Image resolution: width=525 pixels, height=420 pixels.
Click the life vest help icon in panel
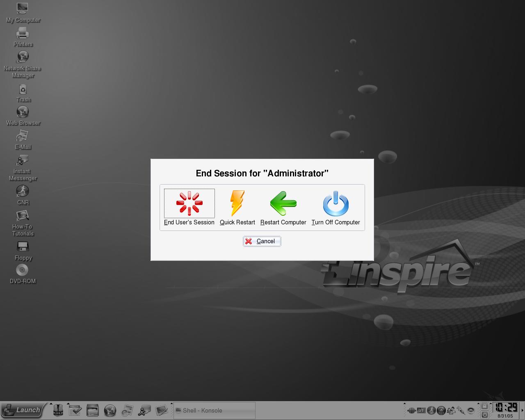click(x=58, y=410)
